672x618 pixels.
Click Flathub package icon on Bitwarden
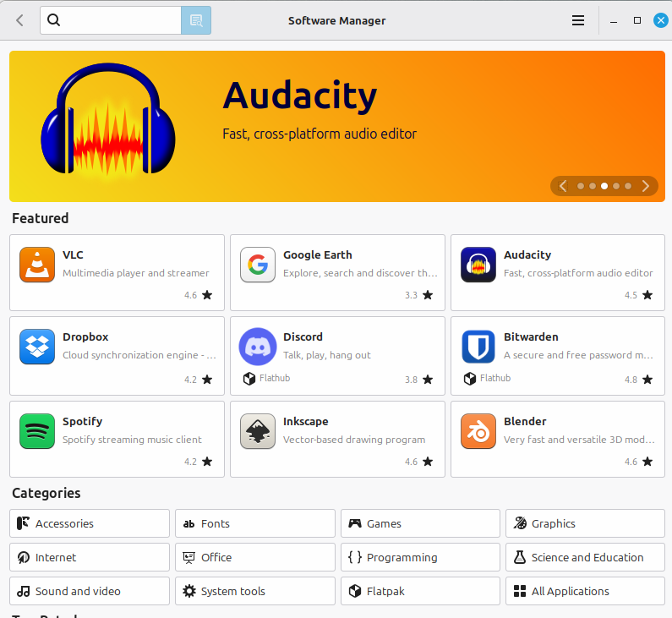470,379
